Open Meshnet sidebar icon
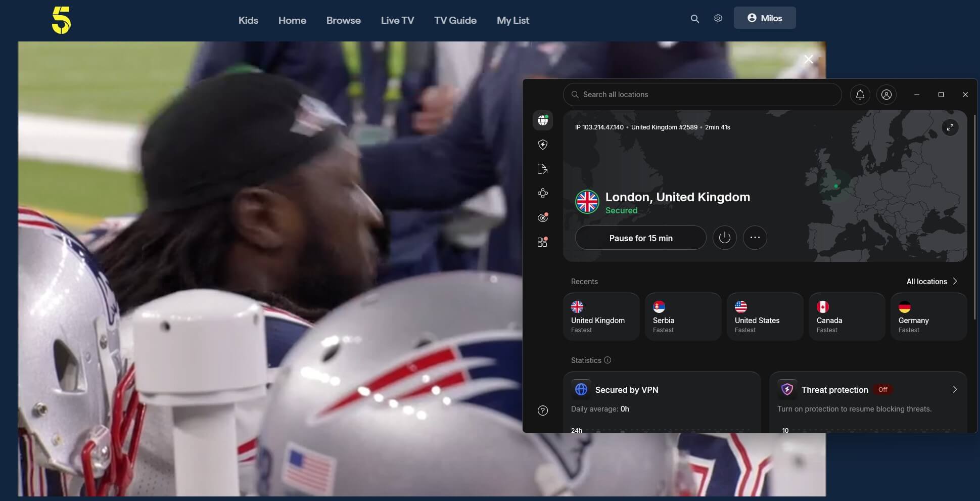The height and width of the screenshot is (501, 980). click(543, 193)
